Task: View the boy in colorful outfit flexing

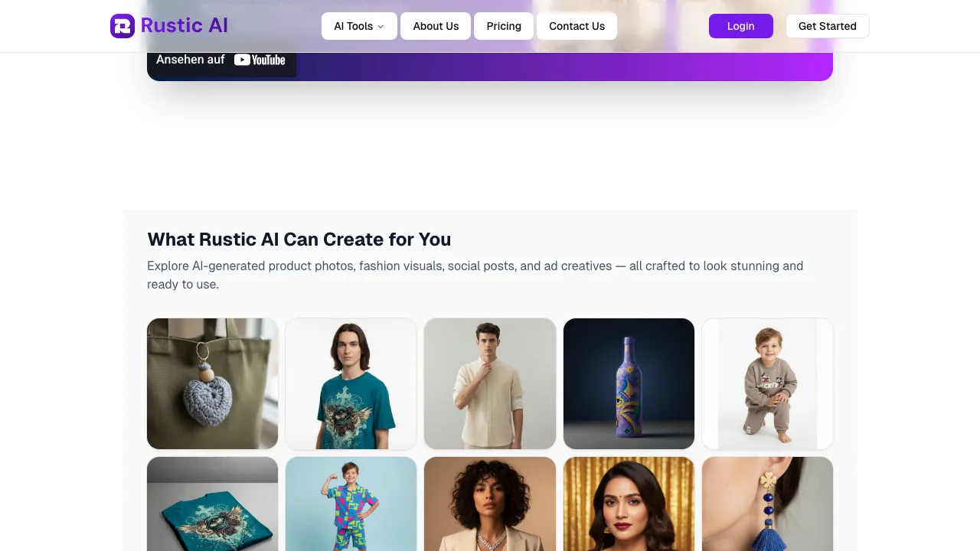Action: pyautogui.click(x=351, y=504)
